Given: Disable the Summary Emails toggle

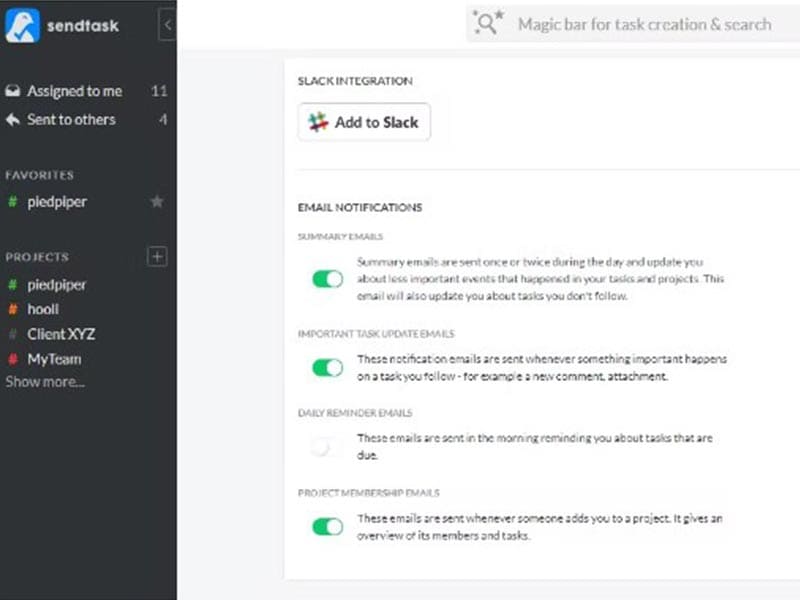Looking at the screenshot, I should [326, 279].
